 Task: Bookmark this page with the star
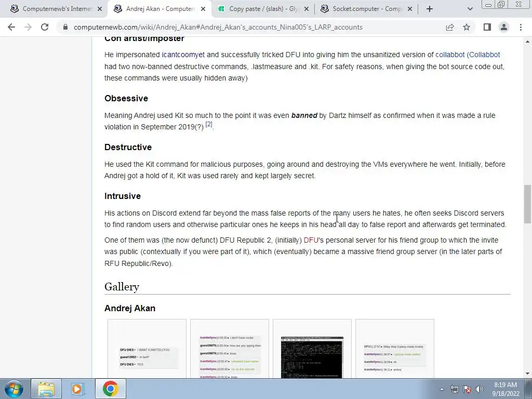point(467,27)
